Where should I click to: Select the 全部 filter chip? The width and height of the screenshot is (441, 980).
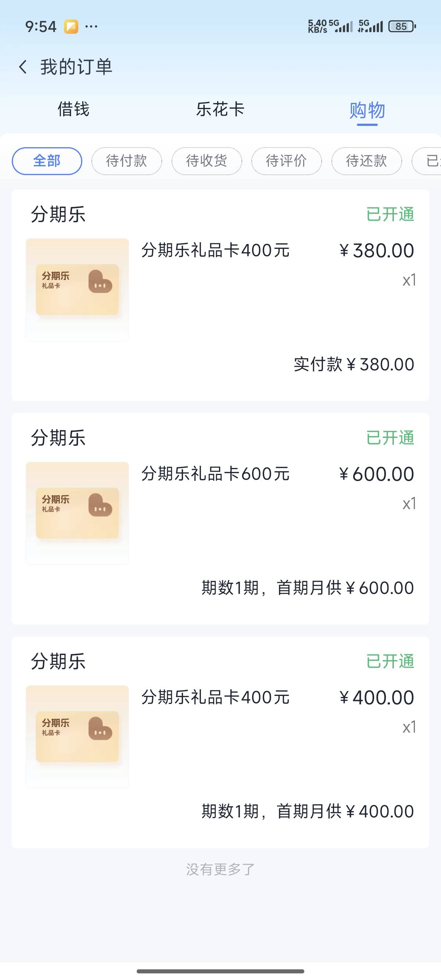[47, 161]
